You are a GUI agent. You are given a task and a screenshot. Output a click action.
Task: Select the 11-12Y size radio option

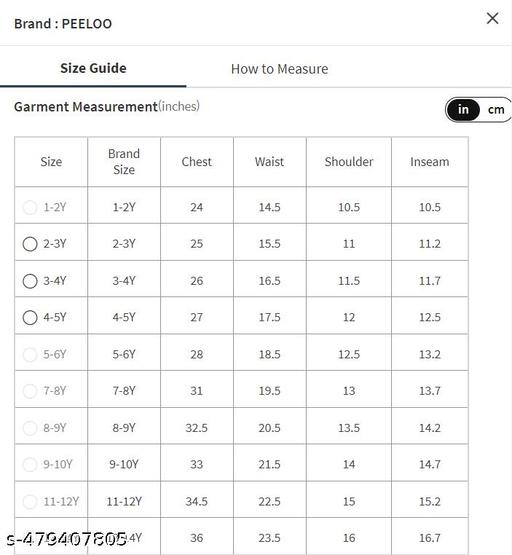(x=30, y=502)
